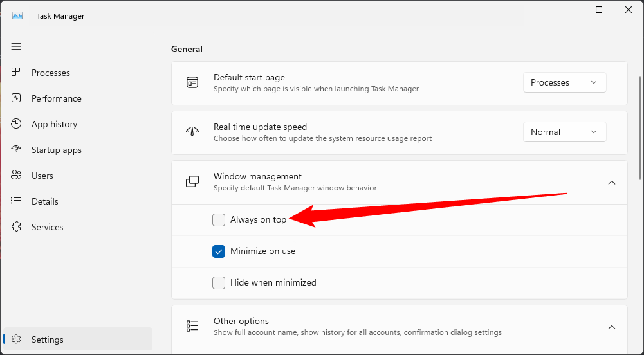This screenshot has width=644, height=355.
Task: Select the Settings label in sidebar
Action: tap(47, 340)
